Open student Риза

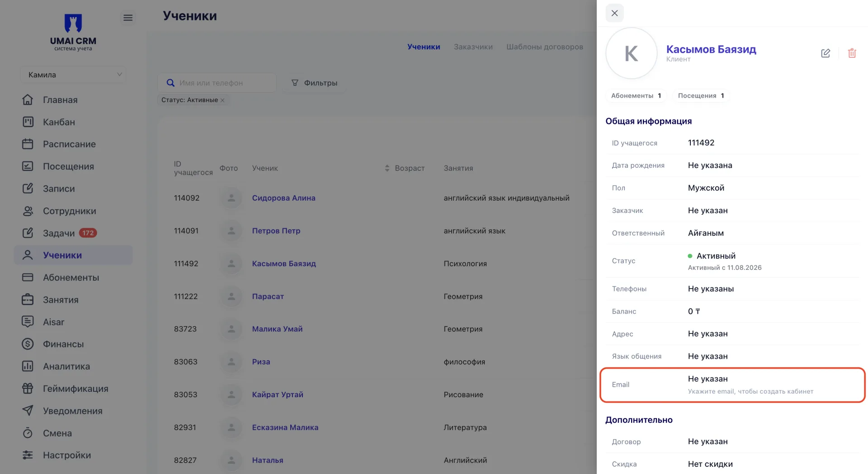(x=261, y=362)
